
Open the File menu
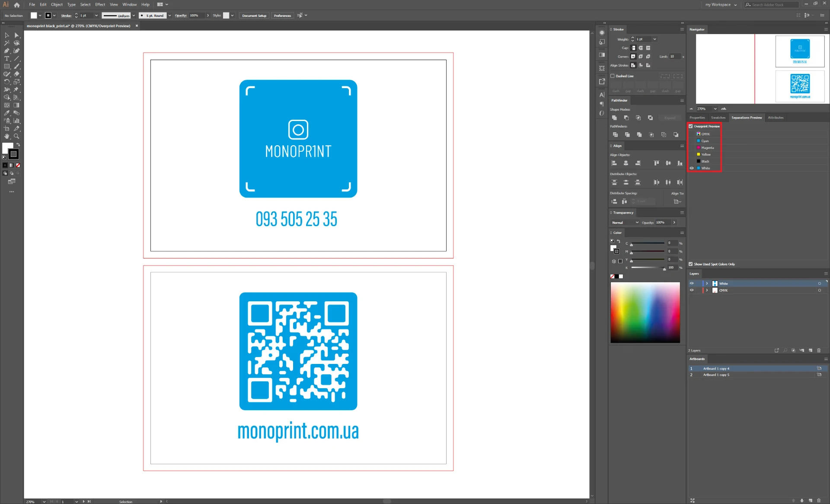(32, 5)
